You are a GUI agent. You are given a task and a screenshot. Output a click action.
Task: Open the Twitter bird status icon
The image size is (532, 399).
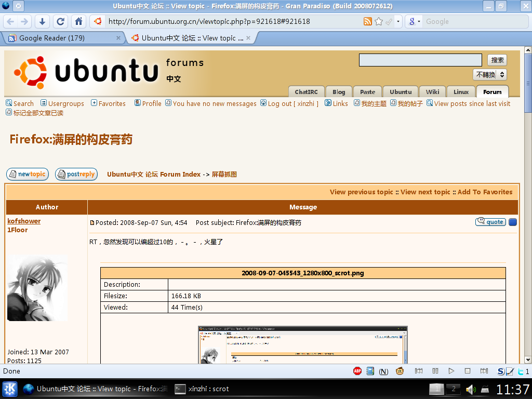[x=521, y=371]
